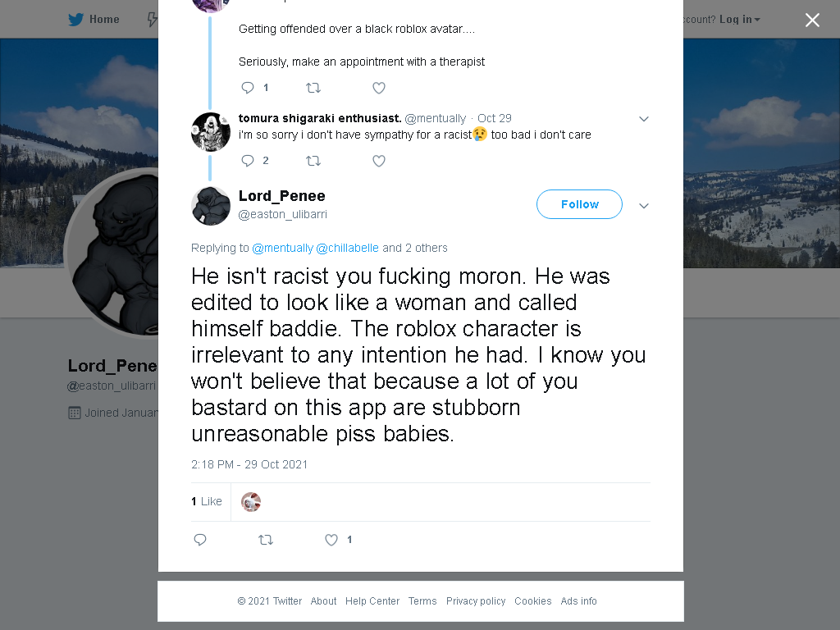Click Lord_Penee's profile avatar in tweet
Image resolution: width=840 pixels, height=630 pixels.
[211, 206]
